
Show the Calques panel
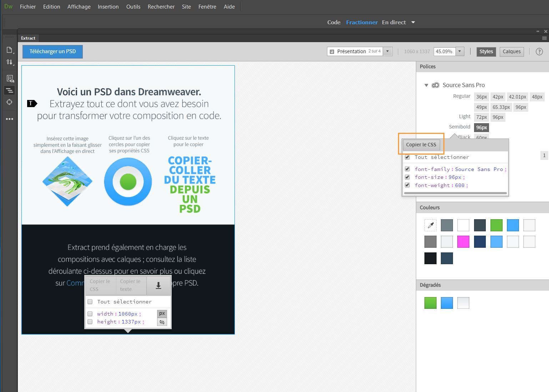point(512,51)
